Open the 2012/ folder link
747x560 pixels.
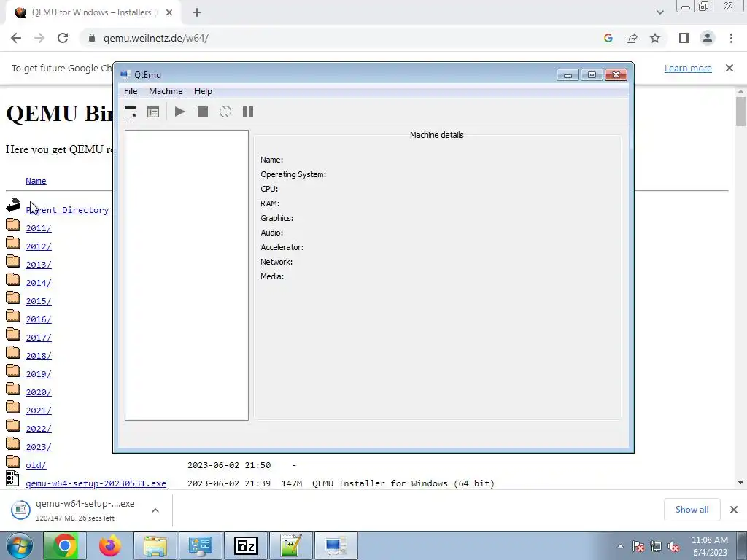click(39, 246)
